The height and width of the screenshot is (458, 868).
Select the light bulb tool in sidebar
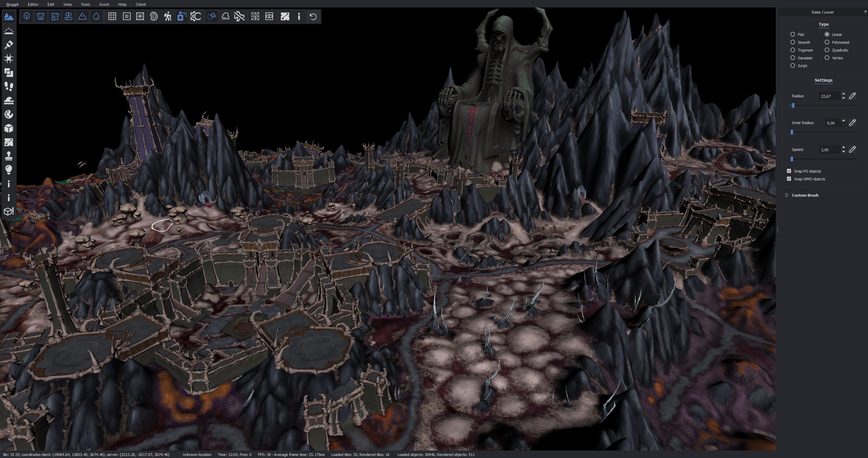(9, 170)
